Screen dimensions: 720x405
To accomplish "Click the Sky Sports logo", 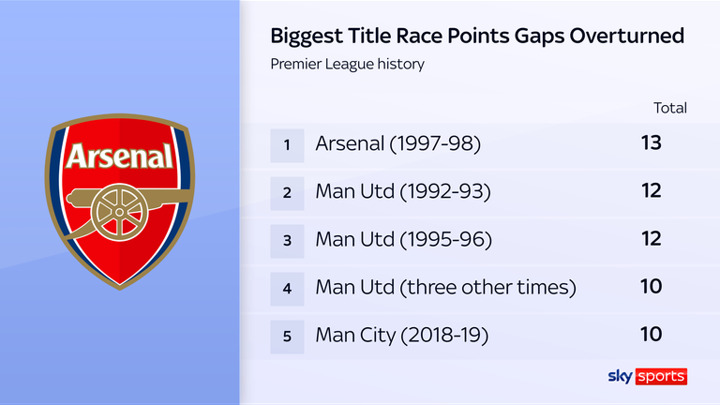I will click(x=647, y=376).
